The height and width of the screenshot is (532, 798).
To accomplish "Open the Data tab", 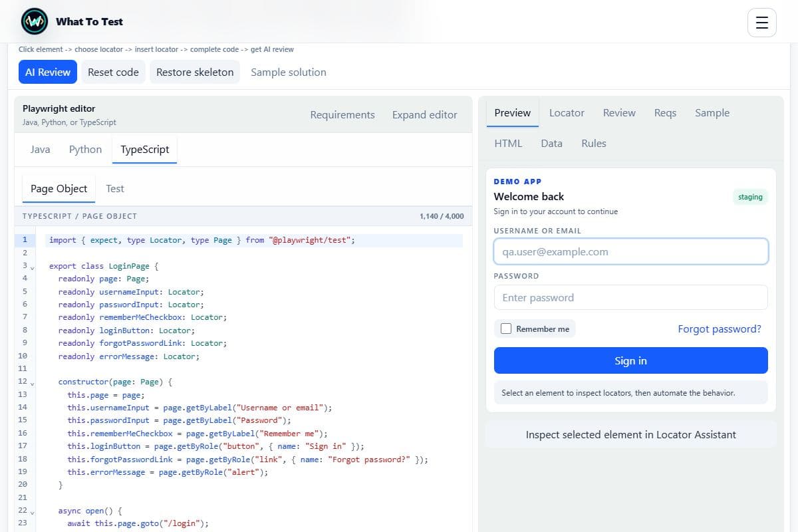I will (x=552, y=143).
